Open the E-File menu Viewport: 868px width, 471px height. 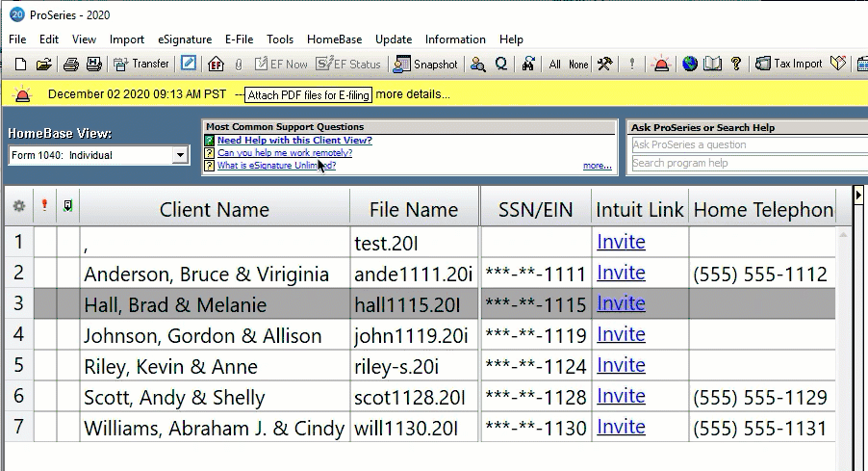240,39
